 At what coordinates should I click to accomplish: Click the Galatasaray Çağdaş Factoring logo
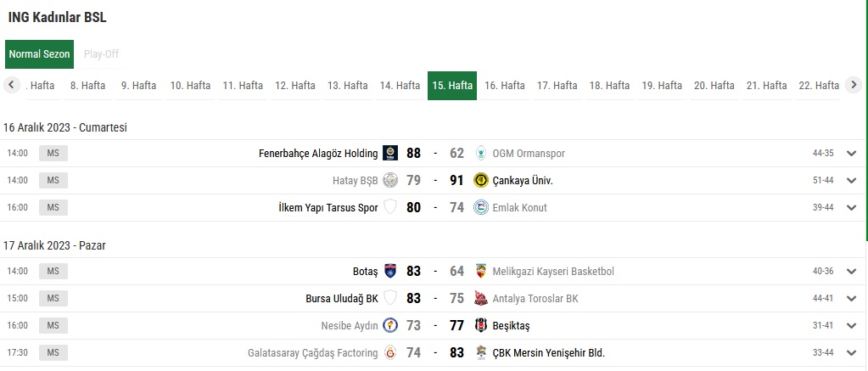tap(390, 353)
